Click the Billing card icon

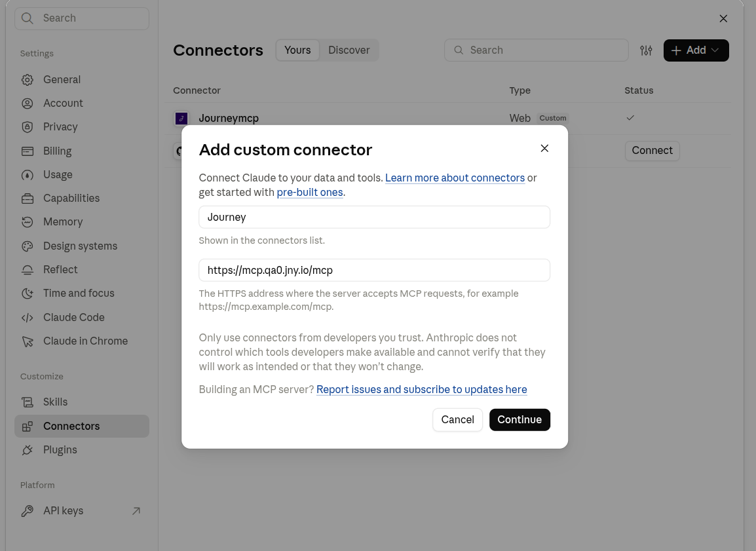tap(28, 151)
